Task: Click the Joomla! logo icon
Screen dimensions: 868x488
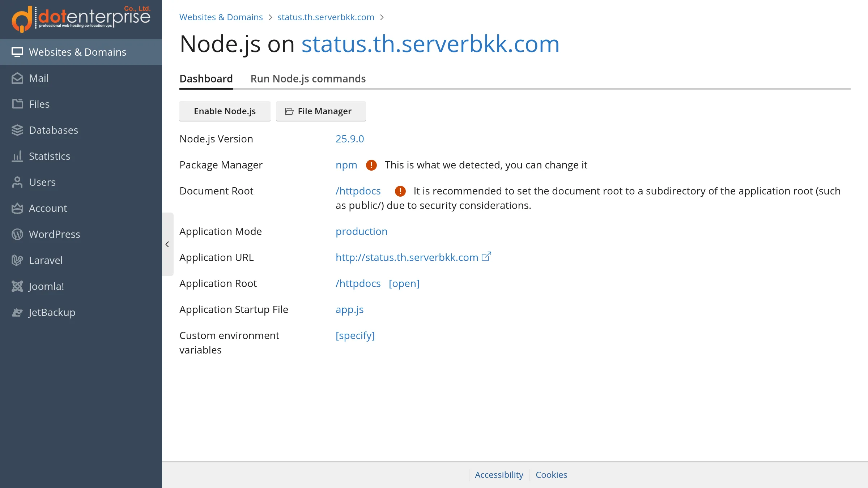Action: click(17, 286)
